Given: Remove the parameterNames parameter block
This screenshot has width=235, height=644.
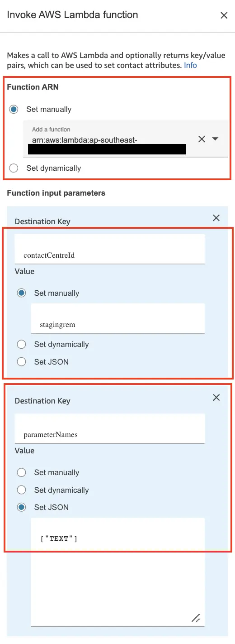Looking at the screenshot, I should pyautogui.click(x=216, y=397).
